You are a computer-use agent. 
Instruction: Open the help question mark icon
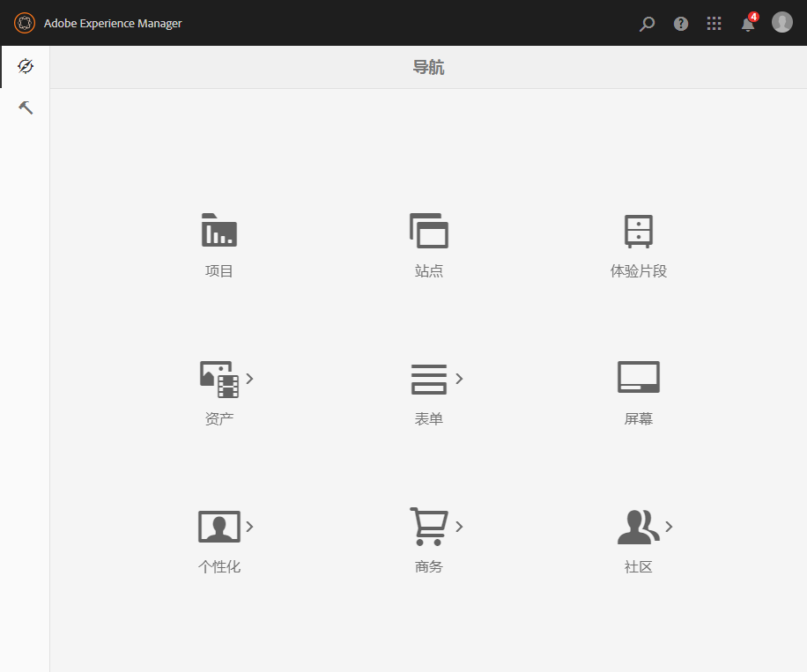pyautogui.click(x=681, y=24)
